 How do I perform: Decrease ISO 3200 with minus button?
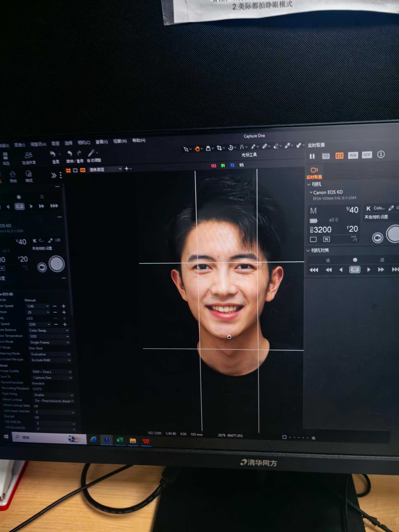56,324
